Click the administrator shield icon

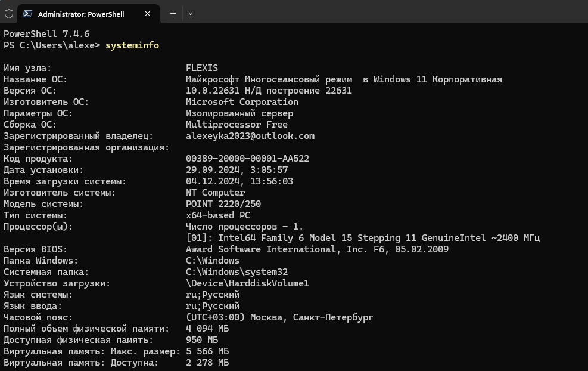(x=9, y=14)
